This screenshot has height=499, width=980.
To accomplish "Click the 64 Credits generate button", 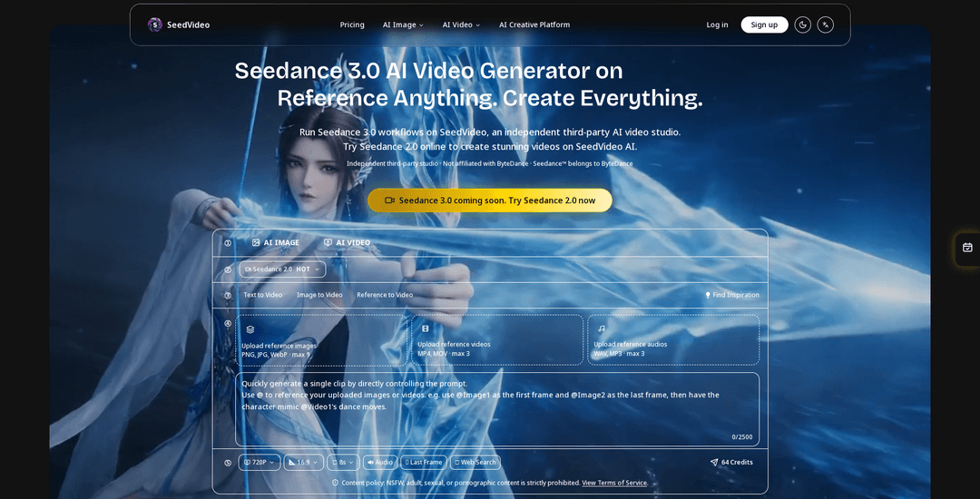I will click(731, 462).
